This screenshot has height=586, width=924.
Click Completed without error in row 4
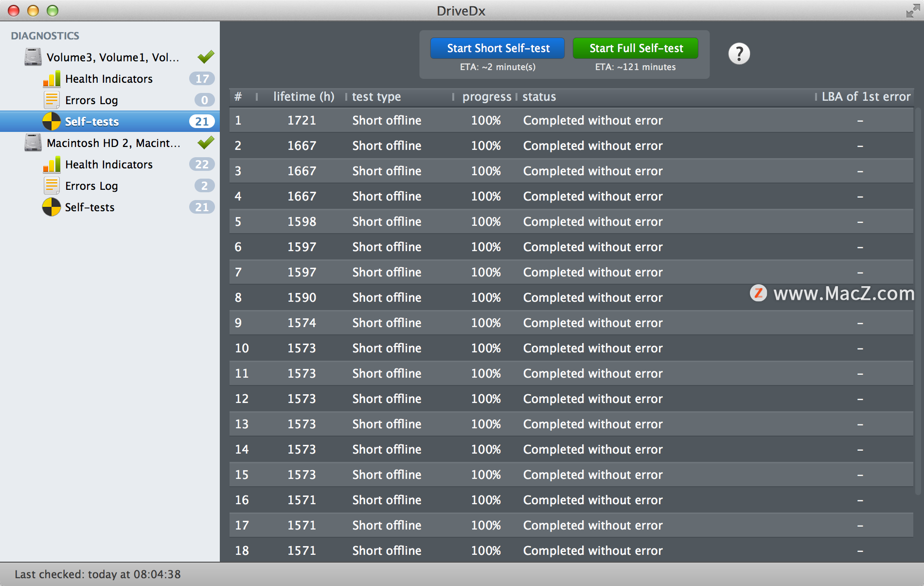point(593,196)
